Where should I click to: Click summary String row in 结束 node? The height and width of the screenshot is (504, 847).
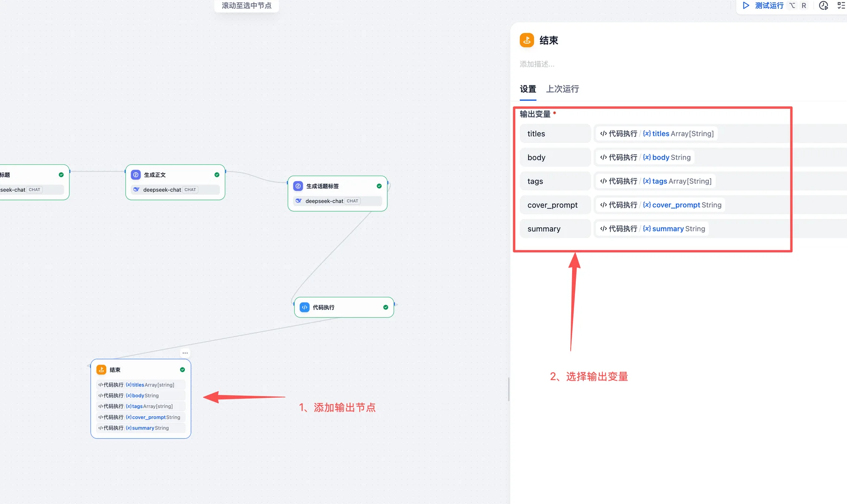140,428
